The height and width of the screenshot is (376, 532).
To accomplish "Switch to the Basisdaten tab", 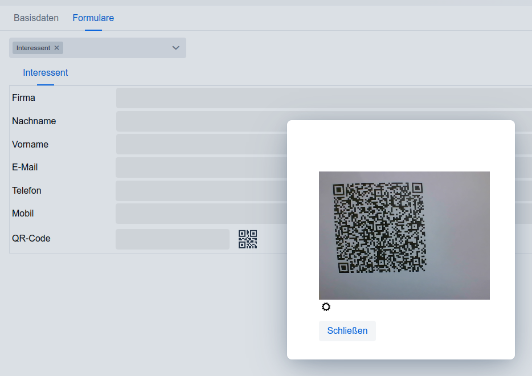I will tap(36, 18).
